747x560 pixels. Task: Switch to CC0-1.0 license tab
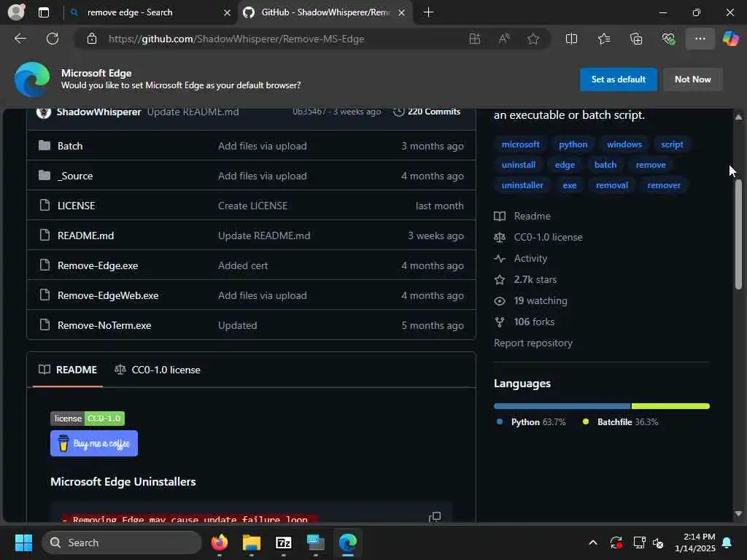click(158, 370)
